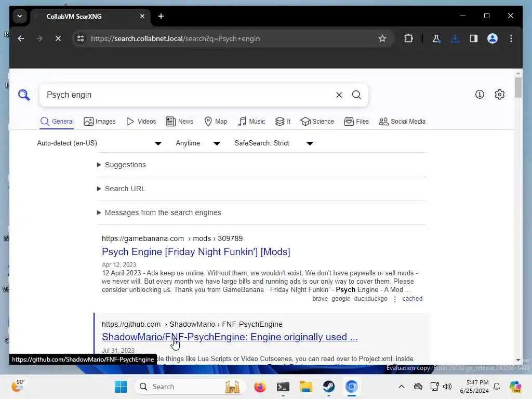Stop page loading with the X button
Screen dimensions: 532x399
(x=58, y=38)
